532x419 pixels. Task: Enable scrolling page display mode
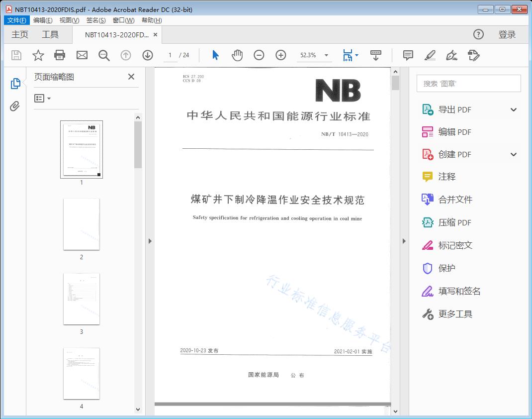(x=375, y=55)
